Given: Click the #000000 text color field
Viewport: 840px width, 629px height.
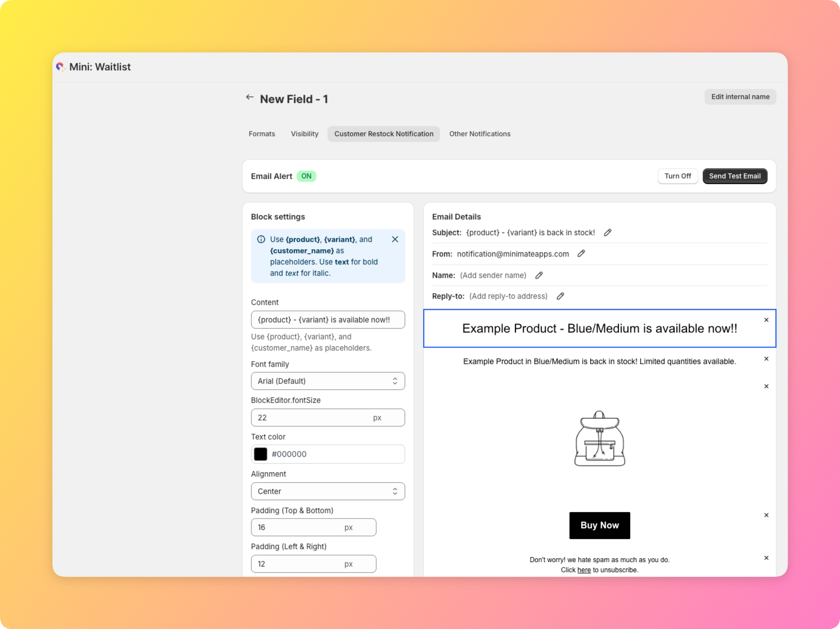Looking at the screenshot, I should (x=328, y=454).
